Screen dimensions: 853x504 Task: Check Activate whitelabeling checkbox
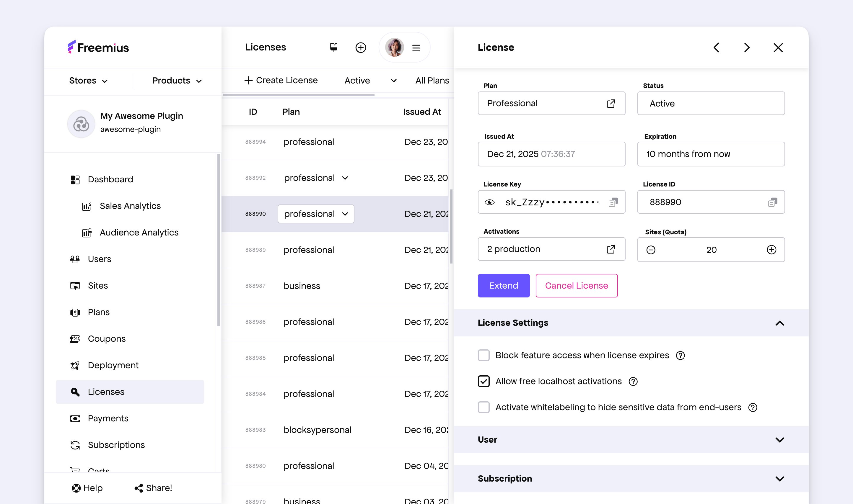pos(484,407)
